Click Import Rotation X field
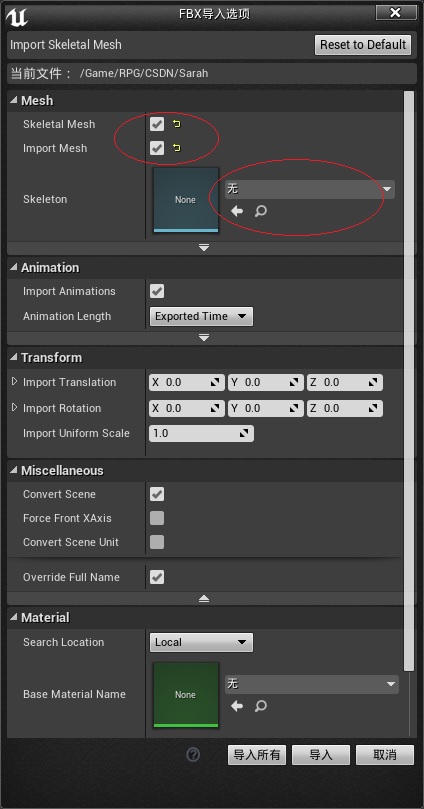This screenshot has width=424, height=809. (187, 408)
